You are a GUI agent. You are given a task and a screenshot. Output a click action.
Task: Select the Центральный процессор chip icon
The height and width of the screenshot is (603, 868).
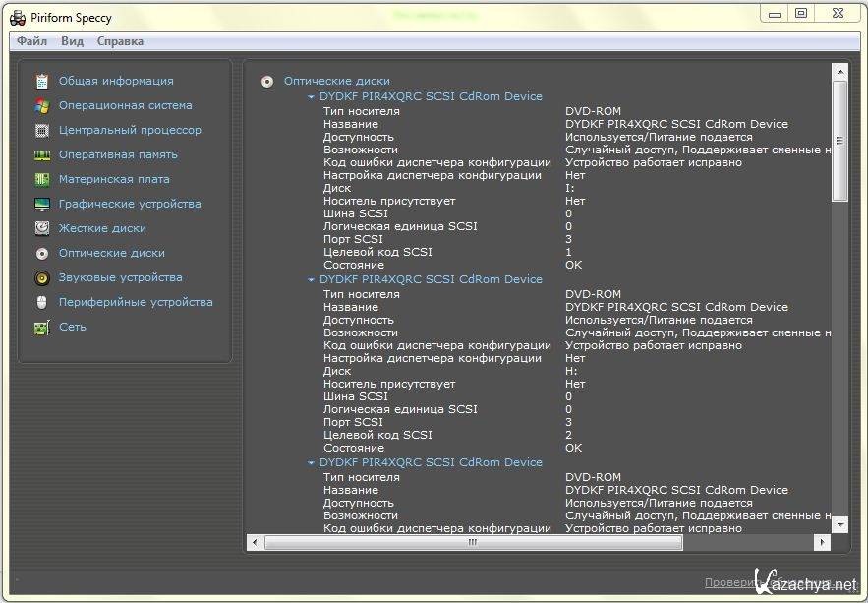click(x=42, y=130)
